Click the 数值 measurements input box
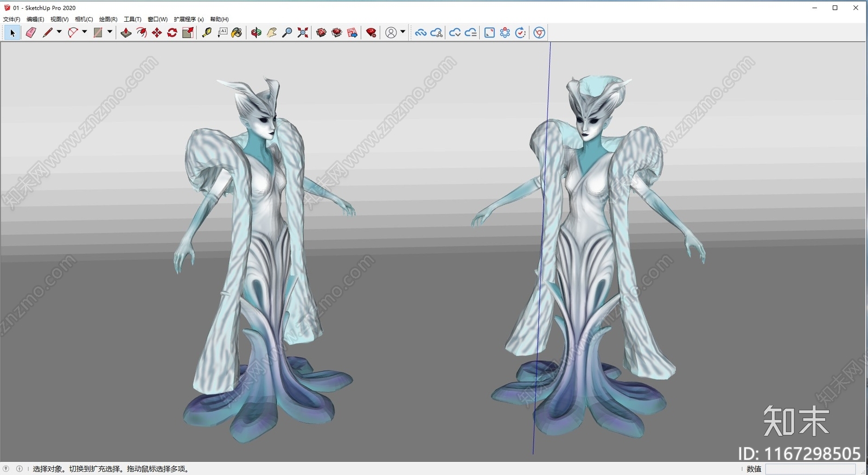868x475 pixels. pos(810,469)
